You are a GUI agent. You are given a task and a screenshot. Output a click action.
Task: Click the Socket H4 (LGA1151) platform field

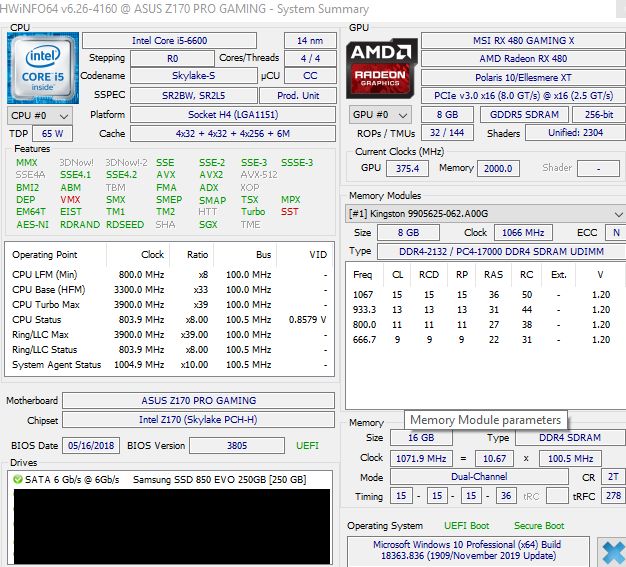[x=233, y=115]
